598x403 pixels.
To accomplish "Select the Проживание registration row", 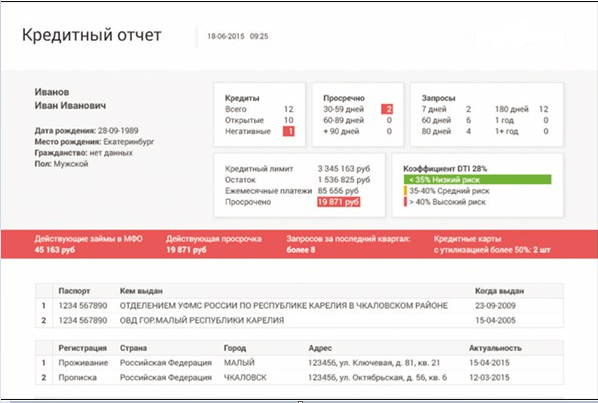I will 299,363.
